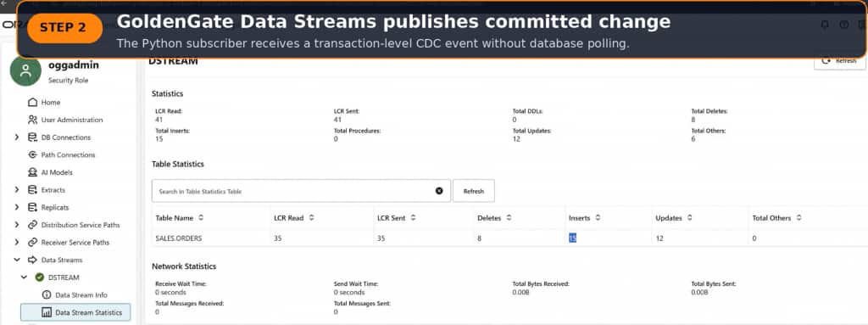Viewport: 868px width, 325px height.
Task: Click the Updates cell value 12
Action: point(659,238)
